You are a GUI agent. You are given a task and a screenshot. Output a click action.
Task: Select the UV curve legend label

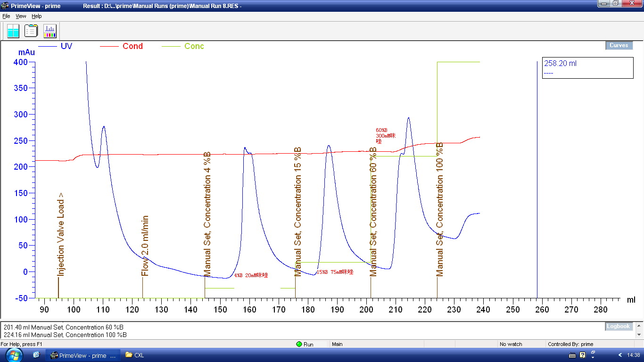coord(66,46)
